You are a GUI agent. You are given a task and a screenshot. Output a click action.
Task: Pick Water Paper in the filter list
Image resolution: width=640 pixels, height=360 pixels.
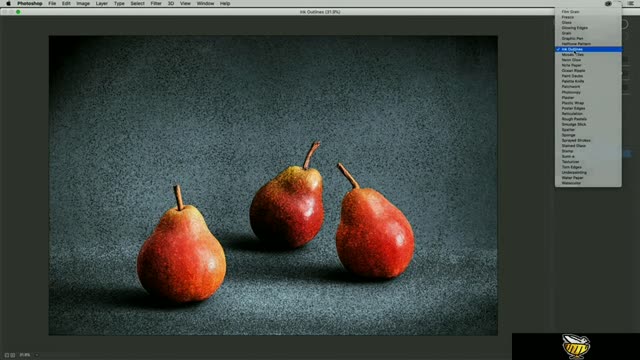click(588, 178)
